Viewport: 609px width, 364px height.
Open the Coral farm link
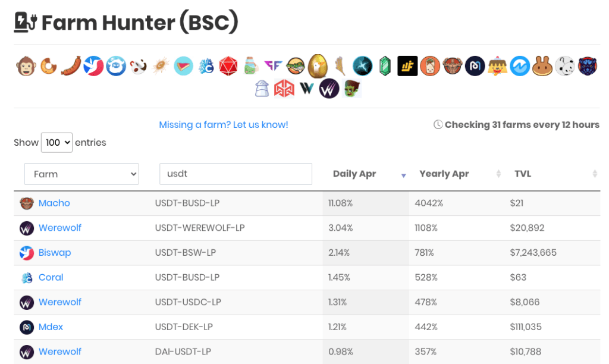pyautogui.click(x=51, y=277)
